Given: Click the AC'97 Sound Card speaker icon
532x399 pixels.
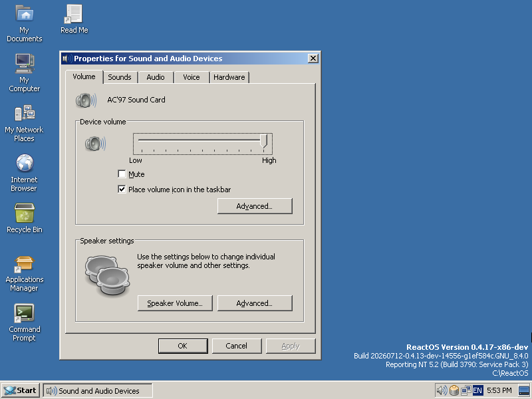Looking at the screenshot, I should [86, 100].
